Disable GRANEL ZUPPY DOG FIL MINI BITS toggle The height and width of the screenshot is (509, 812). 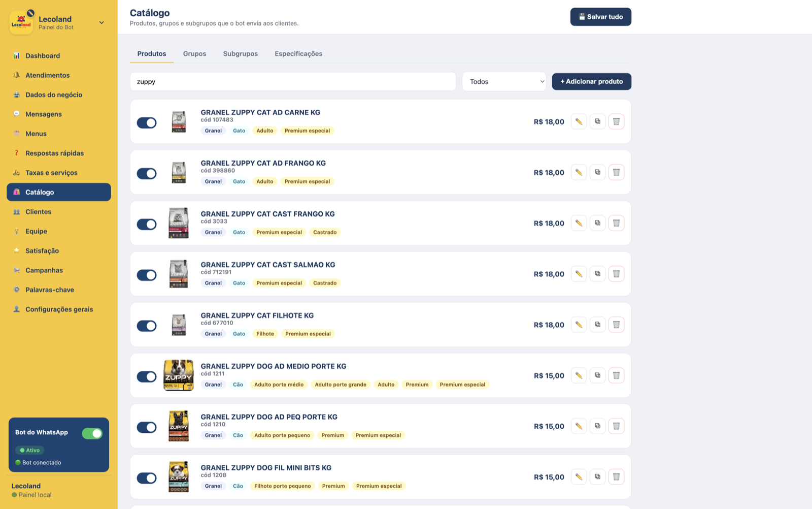(x=147, y=479)
